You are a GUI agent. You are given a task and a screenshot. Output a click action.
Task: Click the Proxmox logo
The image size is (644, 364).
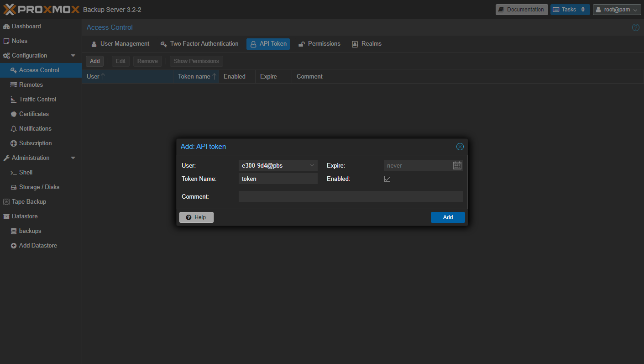click(x=42, y=9)
